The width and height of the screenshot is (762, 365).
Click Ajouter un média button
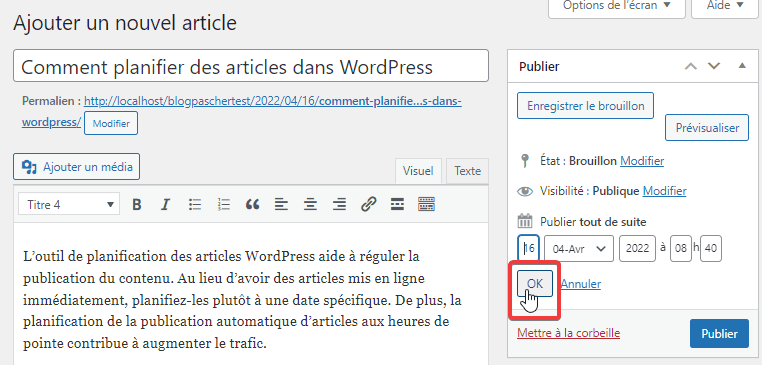(x=76, y=167)
